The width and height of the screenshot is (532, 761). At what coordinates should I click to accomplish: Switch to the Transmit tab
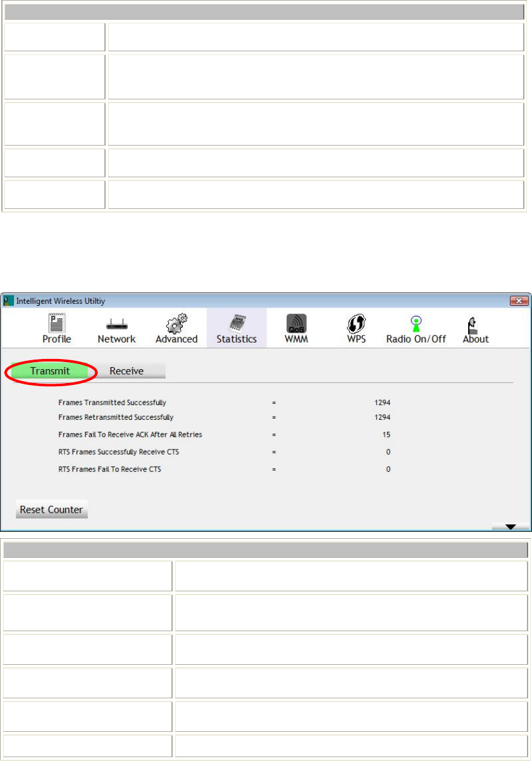51,371
